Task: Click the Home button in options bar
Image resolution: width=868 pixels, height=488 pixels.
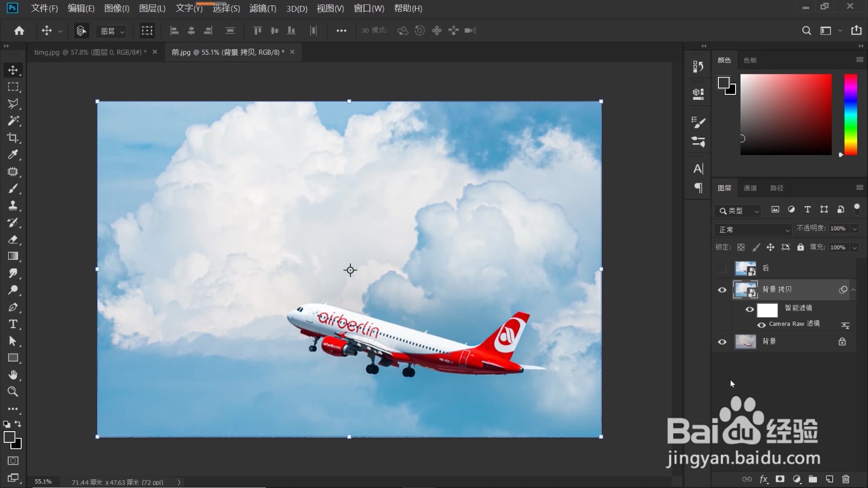Action: tap(19, 30)
